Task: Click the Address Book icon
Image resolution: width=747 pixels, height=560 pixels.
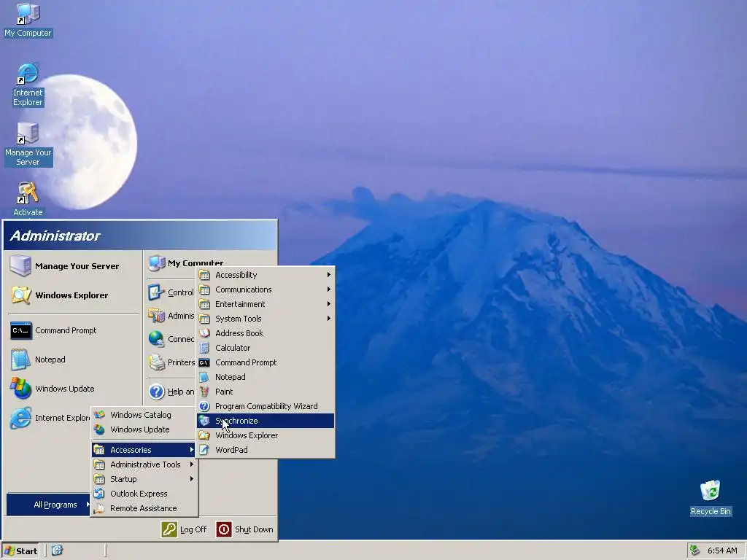Action: [x=204, y=333]
